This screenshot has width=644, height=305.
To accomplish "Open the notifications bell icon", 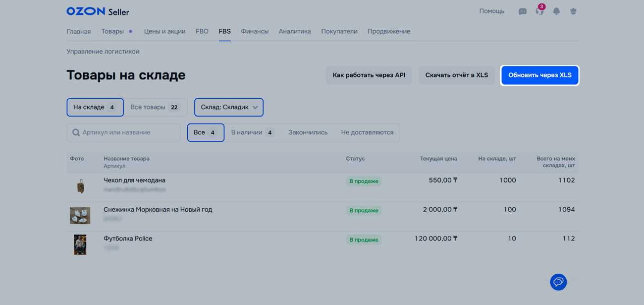I will [556, 11].
